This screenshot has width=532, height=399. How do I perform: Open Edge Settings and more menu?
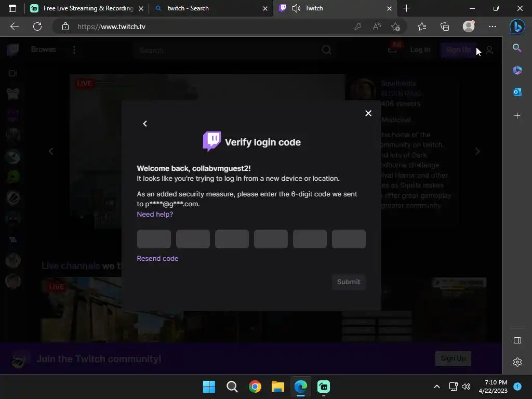[x=493, y=26]
